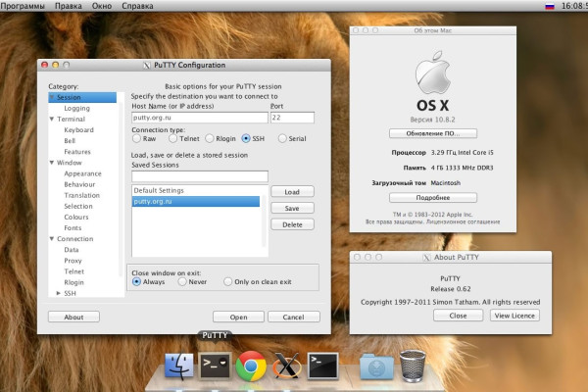The image size is (588, 392).
Task: Expand the SSH category arrow
Action: coord(59,293)
